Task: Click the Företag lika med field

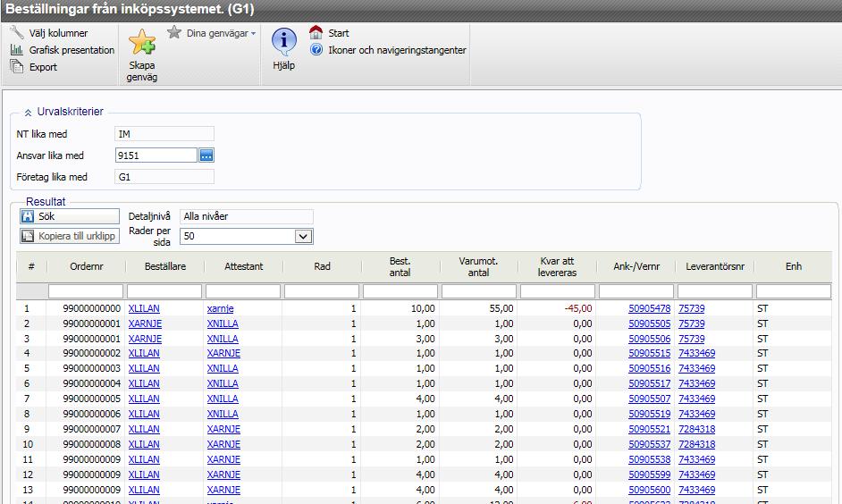Action: pyautogui.click(x=164, y=177)
